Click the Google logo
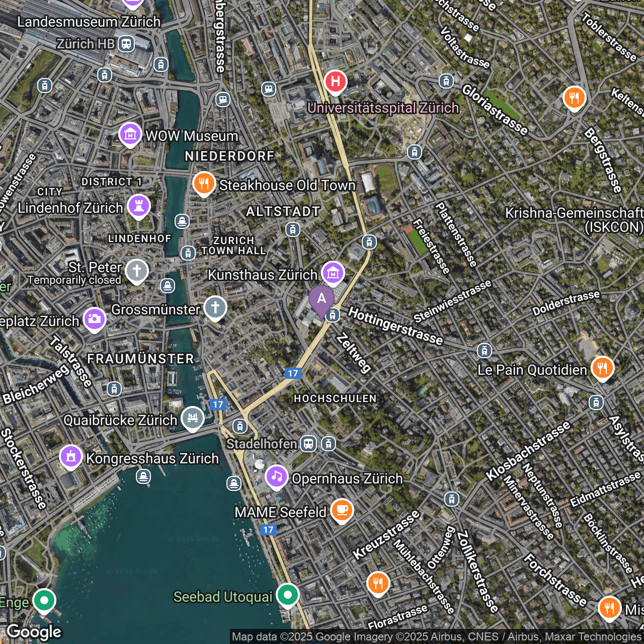644x644 pixels. [x=34, y=632]
